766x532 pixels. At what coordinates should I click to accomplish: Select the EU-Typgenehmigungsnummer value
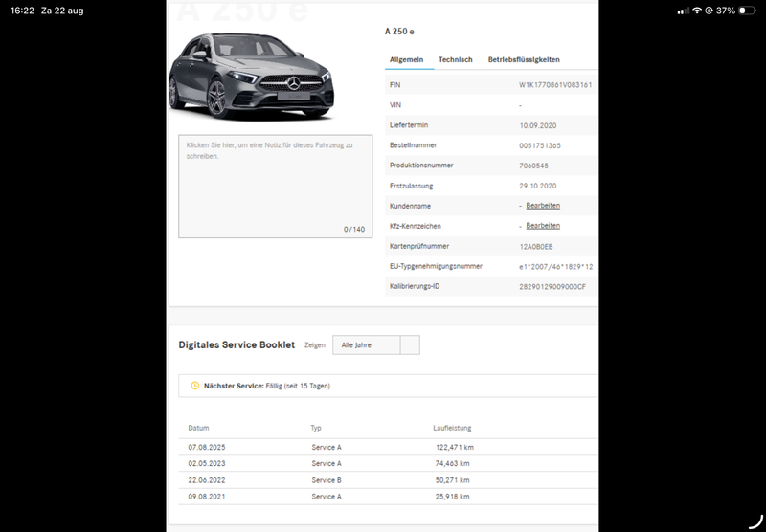click(556, 267)
